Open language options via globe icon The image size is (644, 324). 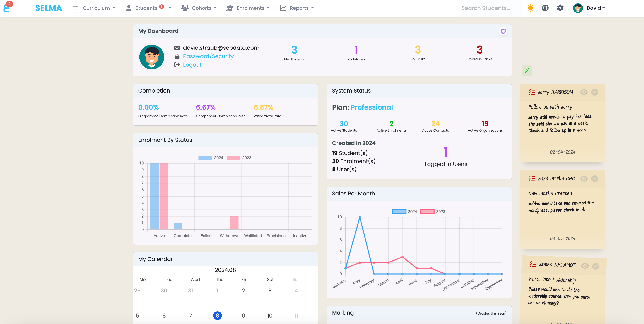coord(545,8)
